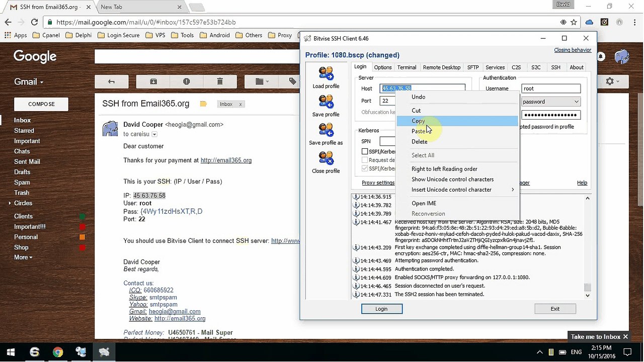Choose Copy from the context menu
This screenshot has width=644, height=362.
coord(457,121)
